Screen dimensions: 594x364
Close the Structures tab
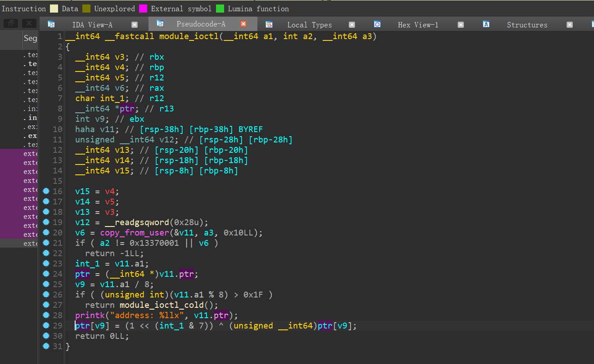[x=570, y=25]
